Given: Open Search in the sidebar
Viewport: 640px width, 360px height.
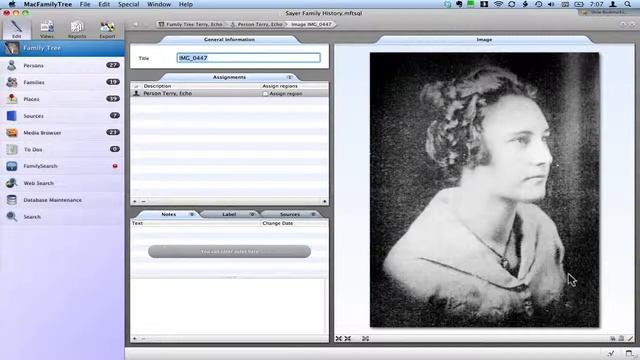Looking at the screenshot, I should tap(62, 217).
